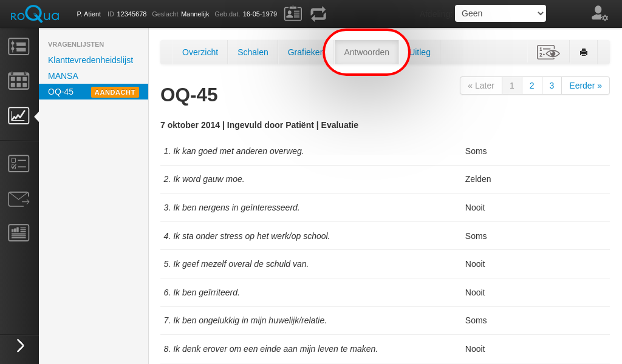Click the Zelden answer of question 2
Viewport: 622px width, 364px height.
pos(478,179)
